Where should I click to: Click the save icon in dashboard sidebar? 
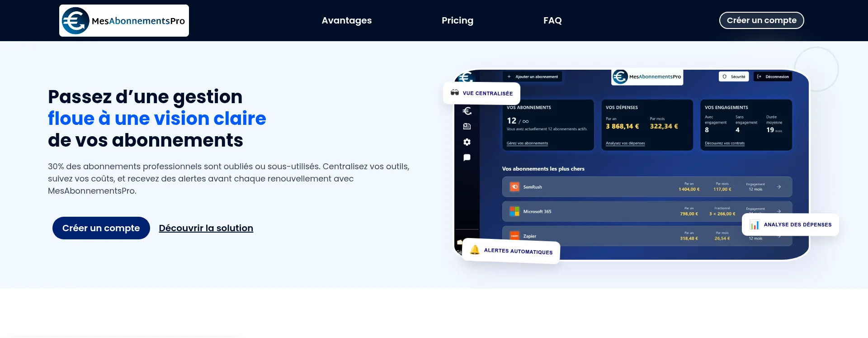click(467, 126)
